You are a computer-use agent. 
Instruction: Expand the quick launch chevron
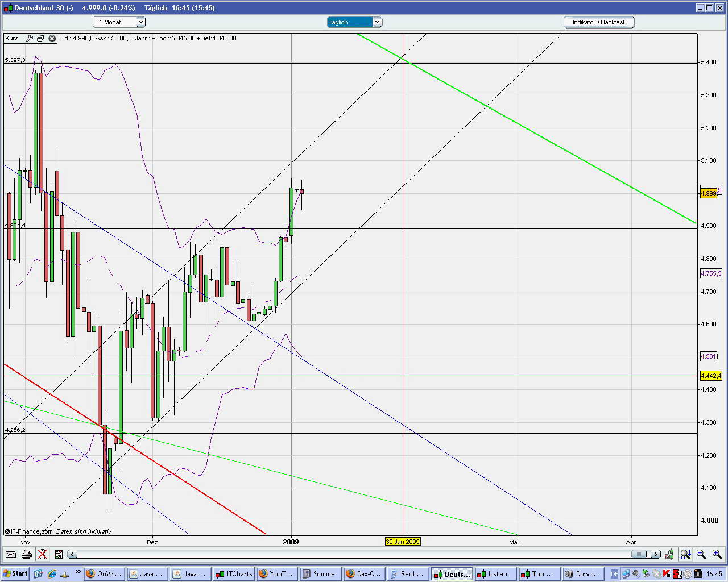pos(78,572)
